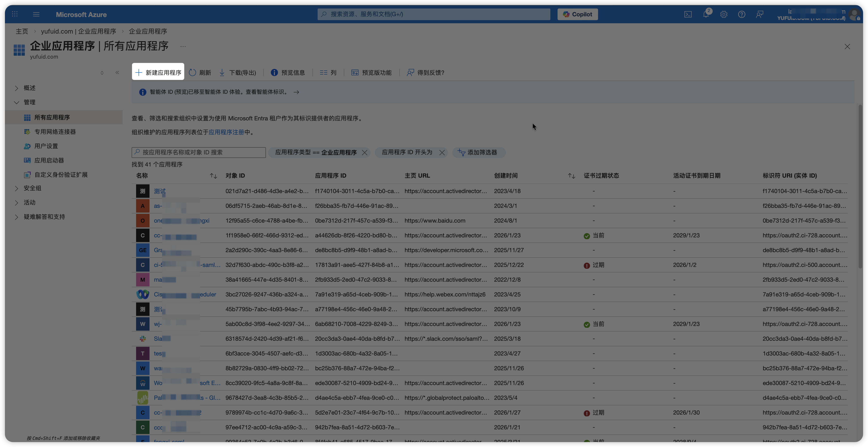The height and width of the screenshot is (447, 868).
Task: Remove the 应用程序 ID 开头为 filter
Action: (x=442, y=153)
